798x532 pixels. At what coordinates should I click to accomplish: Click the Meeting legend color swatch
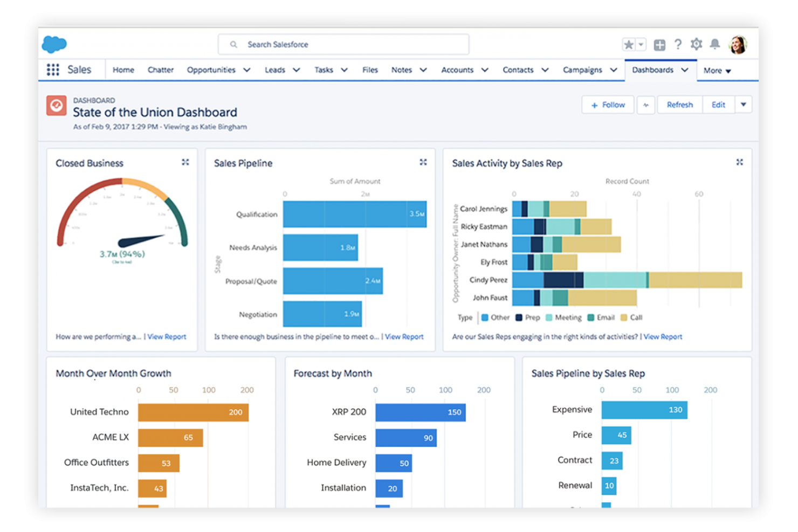pos(549,317)
